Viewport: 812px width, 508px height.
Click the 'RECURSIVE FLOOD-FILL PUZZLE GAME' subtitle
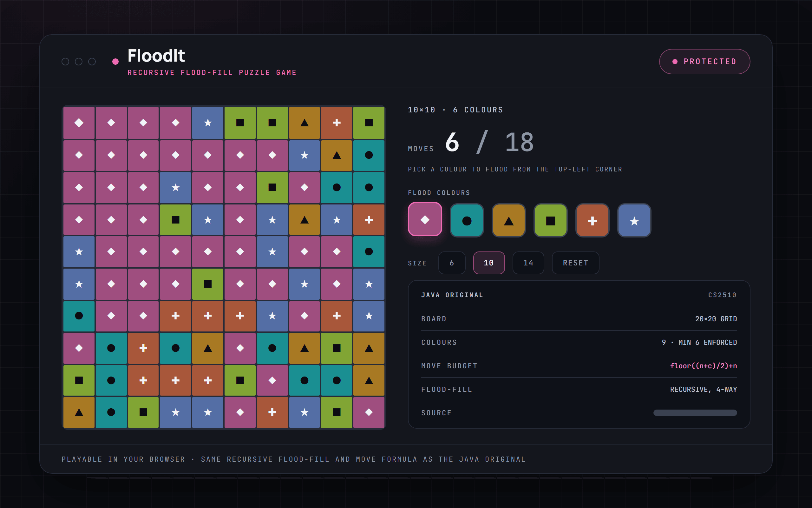coord(212,73)
